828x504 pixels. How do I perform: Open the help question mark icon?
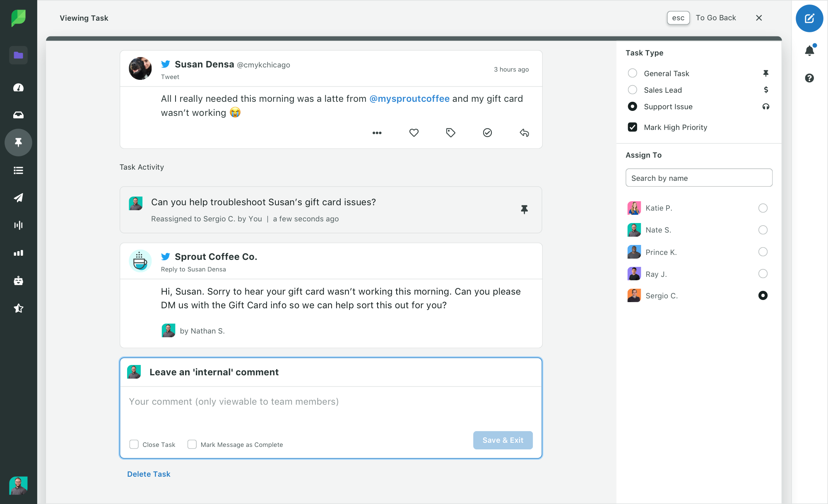[809, 78]
